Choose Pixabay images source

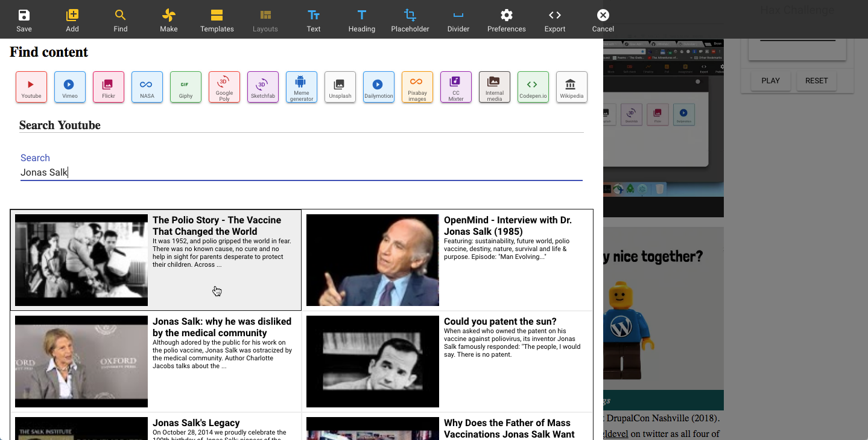[x=417, y=87]
